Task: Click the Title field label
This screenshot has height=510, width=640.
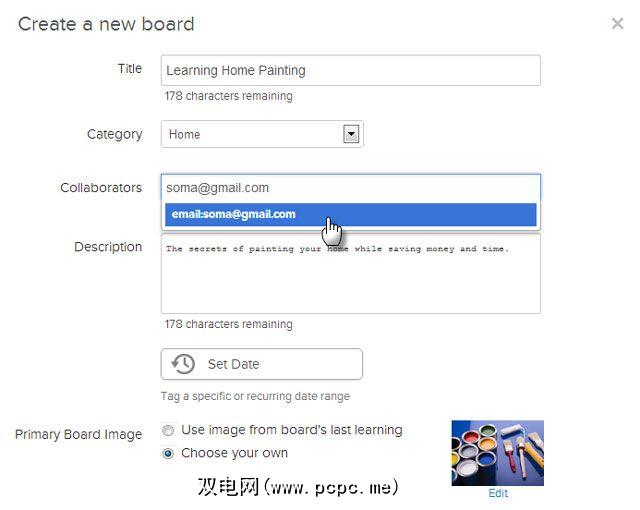Action: click(130, 69)
